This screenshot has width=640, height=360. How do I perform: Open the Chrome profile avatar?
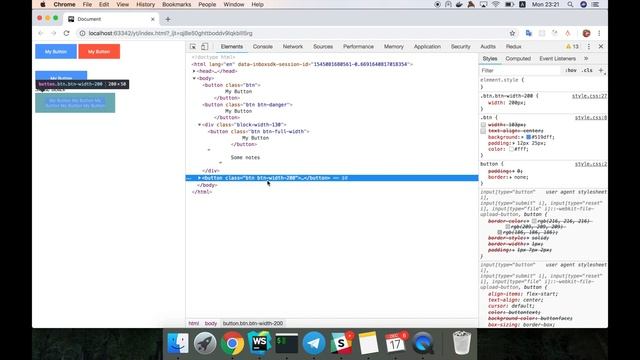pyautogui.click(x=586, y=33)
